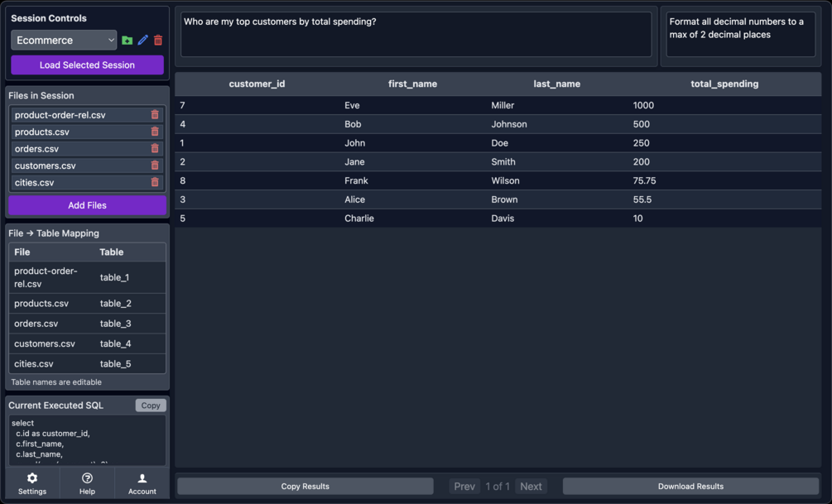Click the Add Files button
Screen dimensions: 832x504
pos(88,205)
